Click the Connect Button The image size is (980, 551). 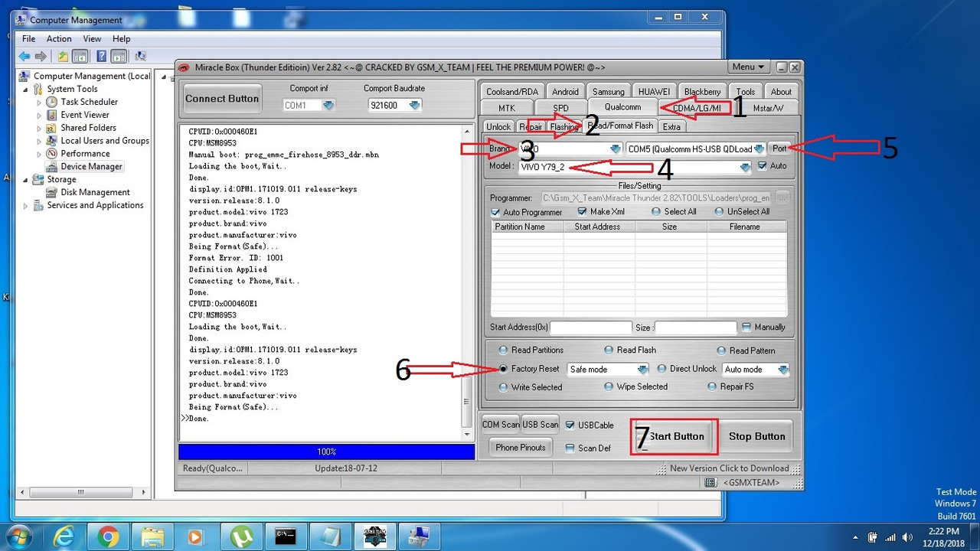coord(222,99)
